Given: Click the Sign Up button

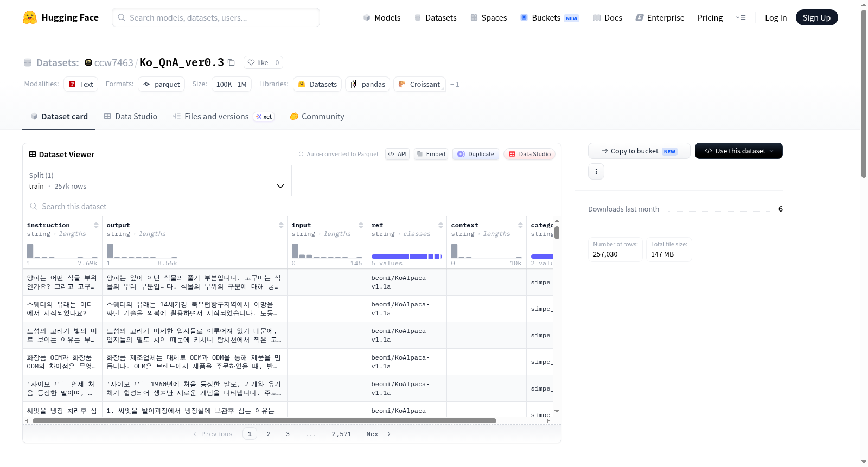Looking at the screenshot, I should [x=816, y=17].
